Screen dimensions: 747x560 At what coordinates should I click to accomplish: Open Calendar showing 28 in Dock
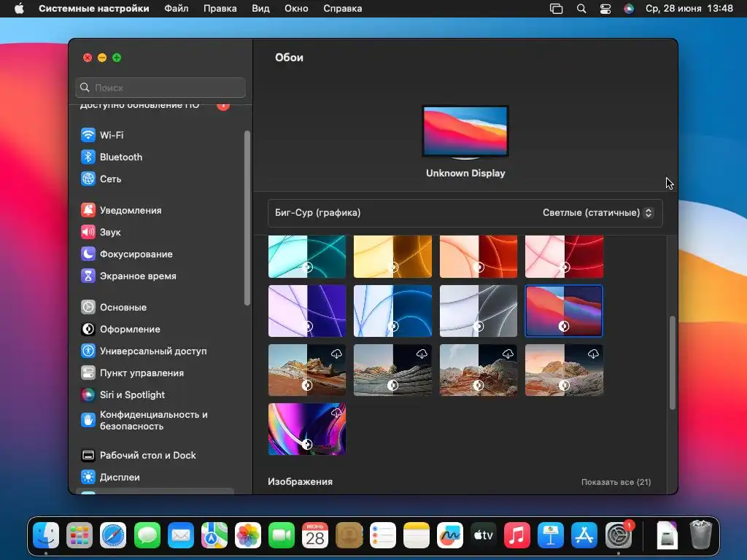point(315,535)
